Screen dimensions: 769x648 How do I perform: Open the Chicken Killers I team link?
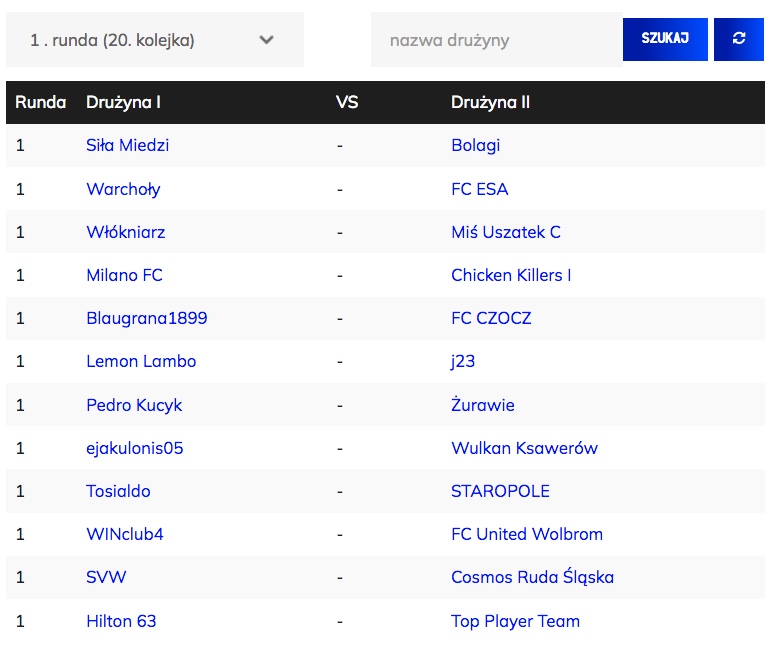pos(511,275)
